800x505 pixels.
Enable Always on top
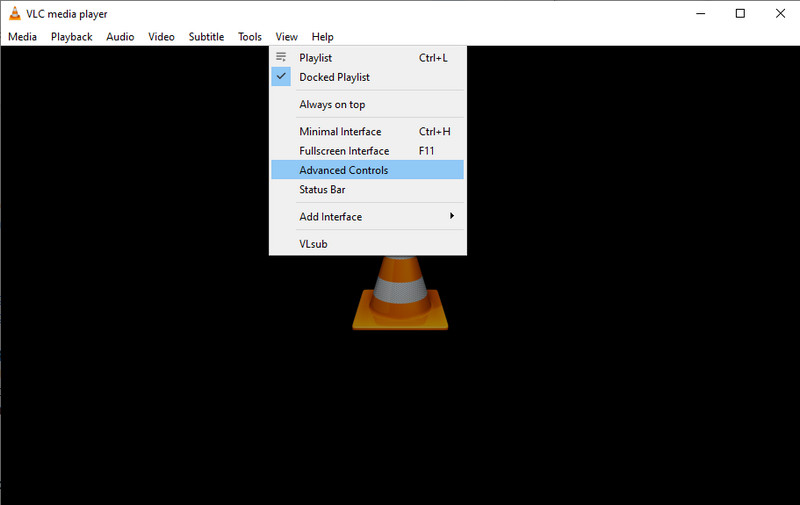(367, 105)
